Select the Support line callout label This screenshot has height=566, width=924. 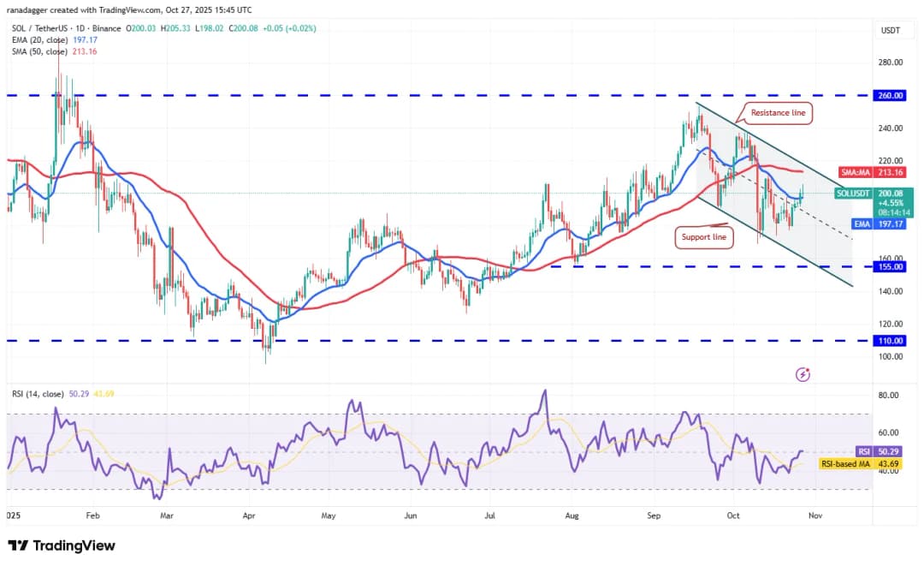point(705,237)
